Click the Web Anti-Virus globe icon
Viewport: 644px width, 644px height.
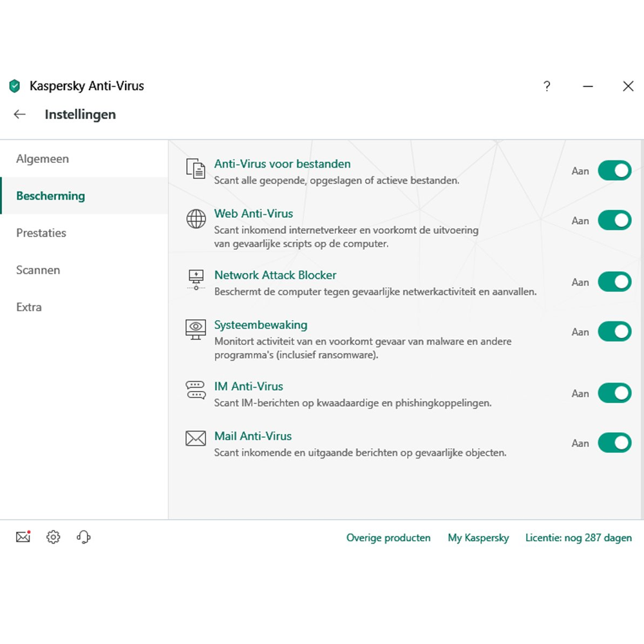pyautogui.click(x=196, y=218)
